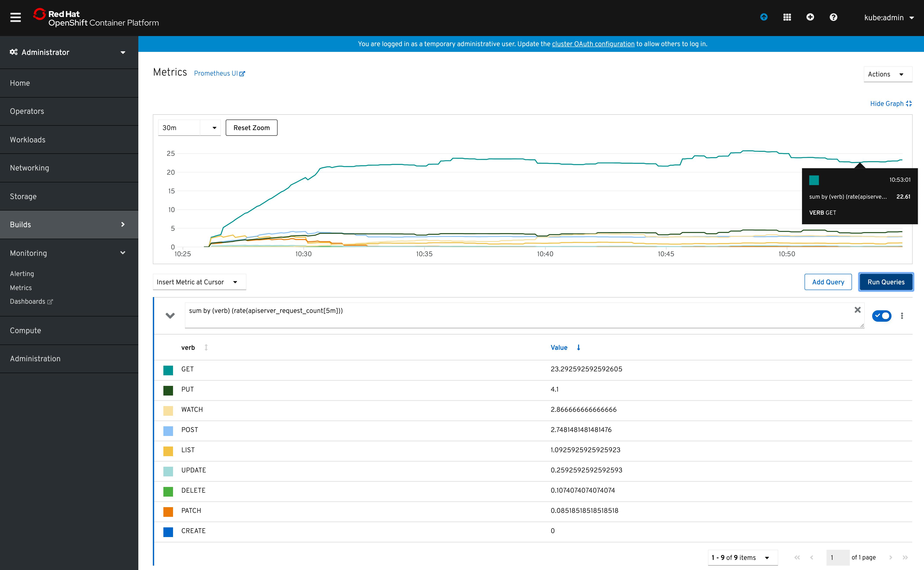The height and width of the screenshot is (570, 924).
Task: Disable the query enable switch
Action: [881, 316]
